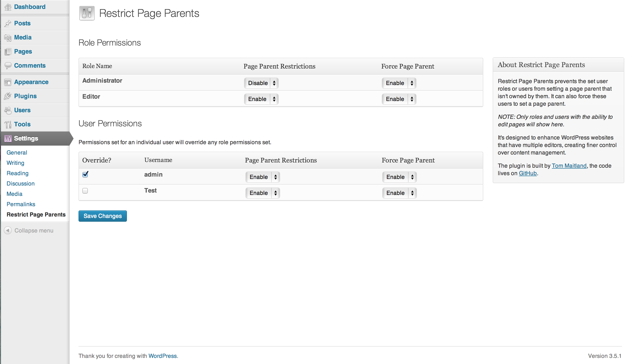Click the Administrator role name
Image resolution: width=629 pixels, height=364 pixels.
click(x=102, y=81)
